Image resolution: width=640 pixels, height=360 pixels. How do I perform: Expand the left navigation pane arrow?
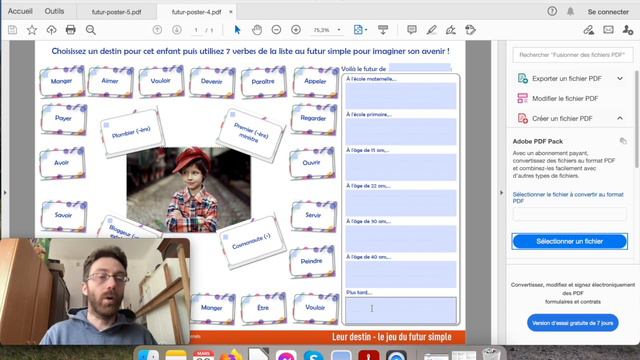[x=5, y=192]
